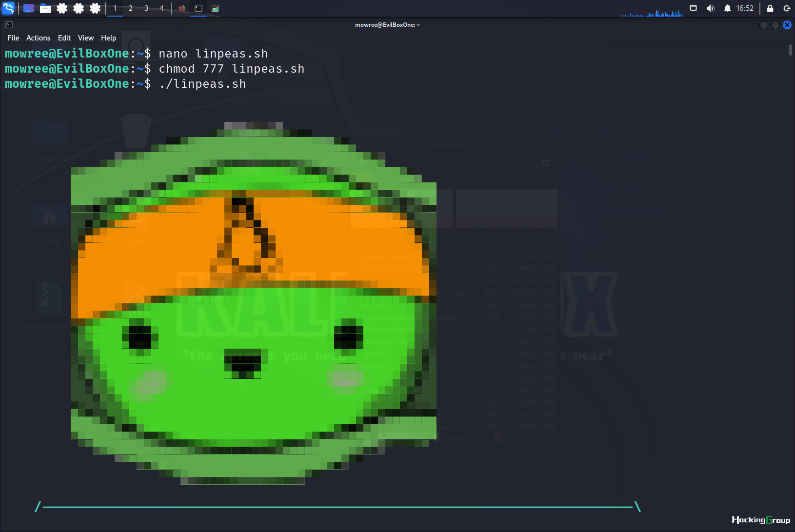Click the "./linpeas.sh" command line
795x532 pixels.
[202, 84]
